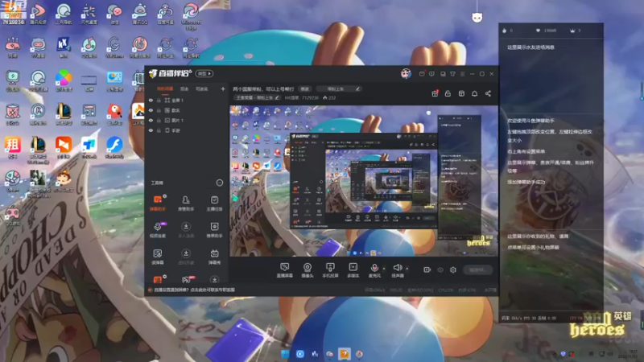644x362 pixels.
Task: Click the crown icon in overlay panel
Action: [572, 31]
